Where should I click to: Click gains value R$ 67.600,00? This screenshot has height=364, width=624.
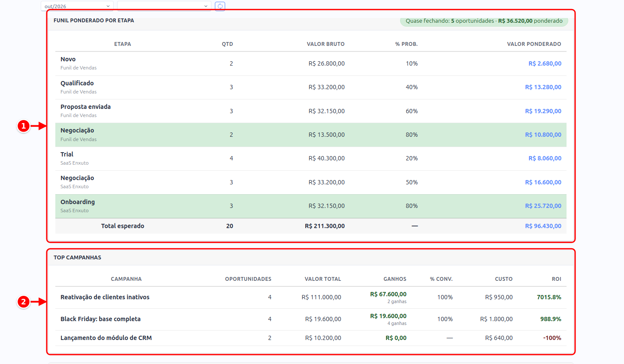tap(388, 294)
